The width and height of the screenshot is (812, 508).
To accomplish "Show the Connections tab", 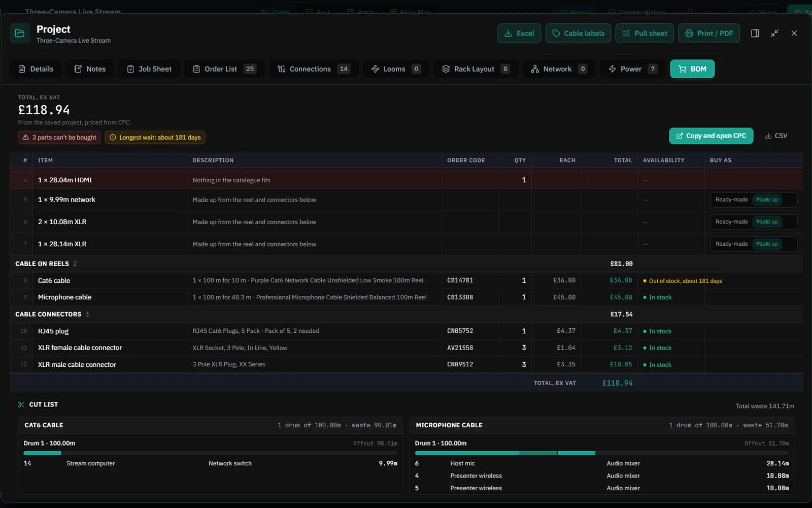I will [314, 69].
